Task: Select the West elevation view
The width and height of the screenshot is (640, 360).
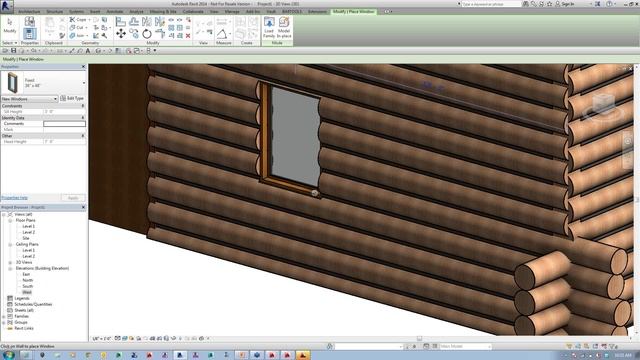Action: pyautogui.click(x=27, y=292)
